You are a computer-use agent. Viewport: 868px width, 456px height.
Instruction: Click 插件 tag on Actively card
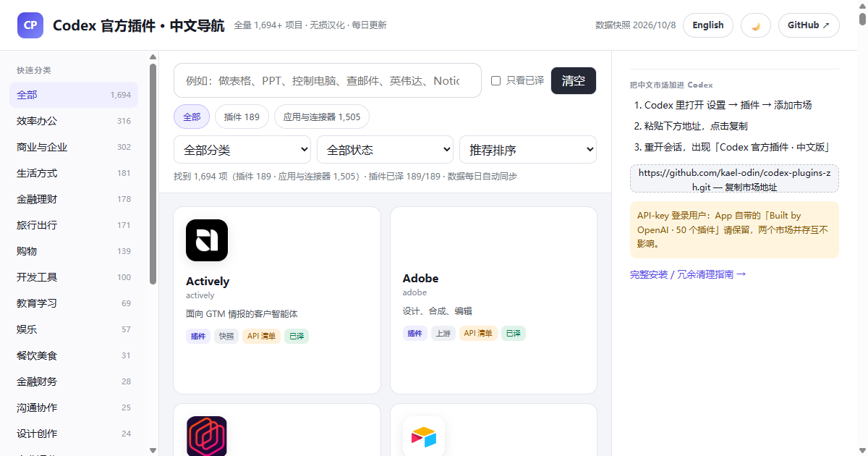198,336
